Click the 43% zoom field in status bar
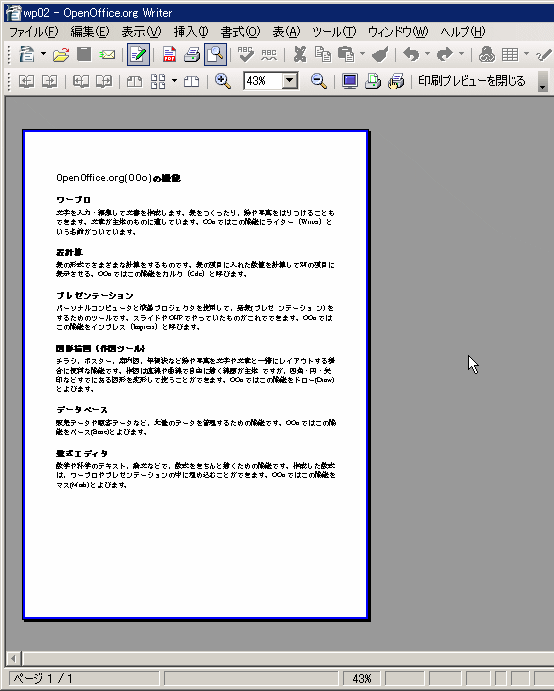Image resolution: width=554 pixels, height=691 pixels. pyautogui.click(x=361, y=679)
